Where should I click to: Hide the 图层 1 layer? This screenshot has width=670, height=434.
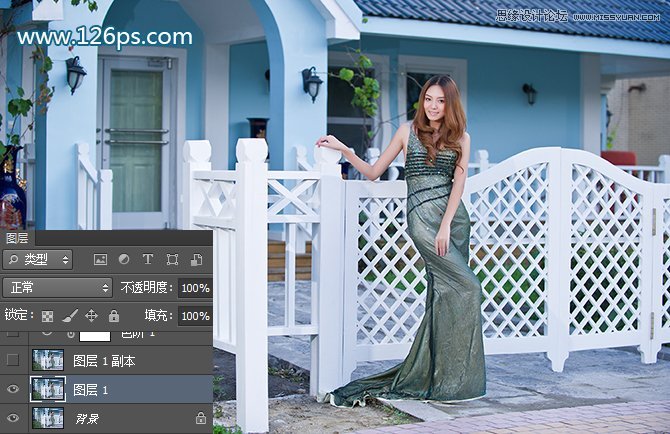pyautogui.click(x=12, y=390)
